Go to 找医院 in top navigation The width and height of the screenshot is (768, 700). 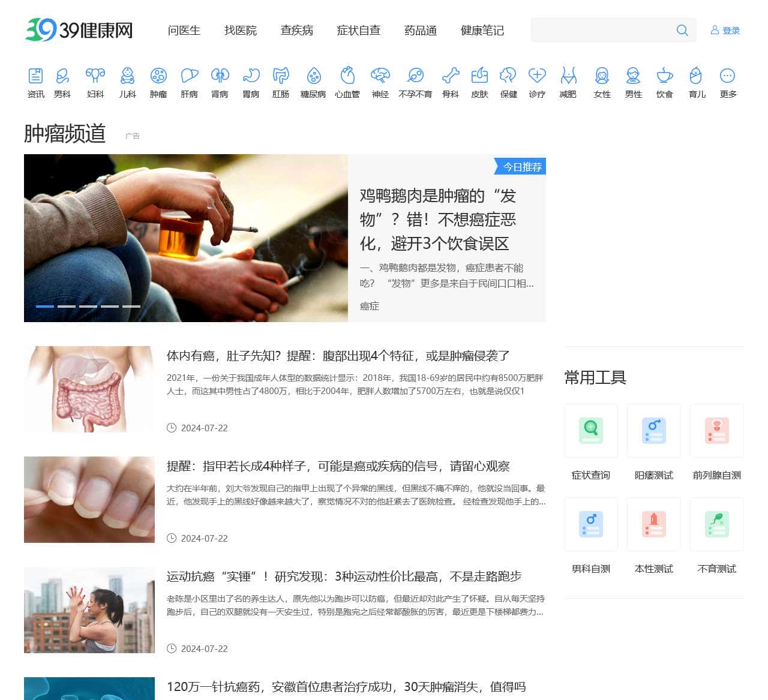(241, 31)
